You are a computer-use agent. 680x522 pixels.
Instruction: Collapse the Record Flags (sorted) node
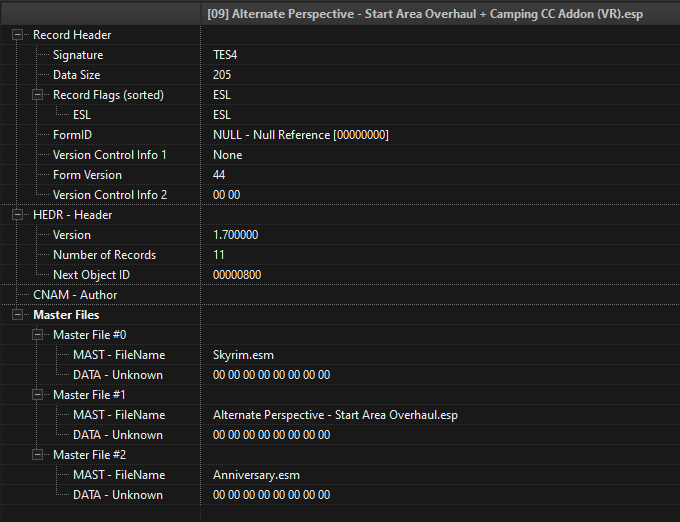[x=38, y=95]
